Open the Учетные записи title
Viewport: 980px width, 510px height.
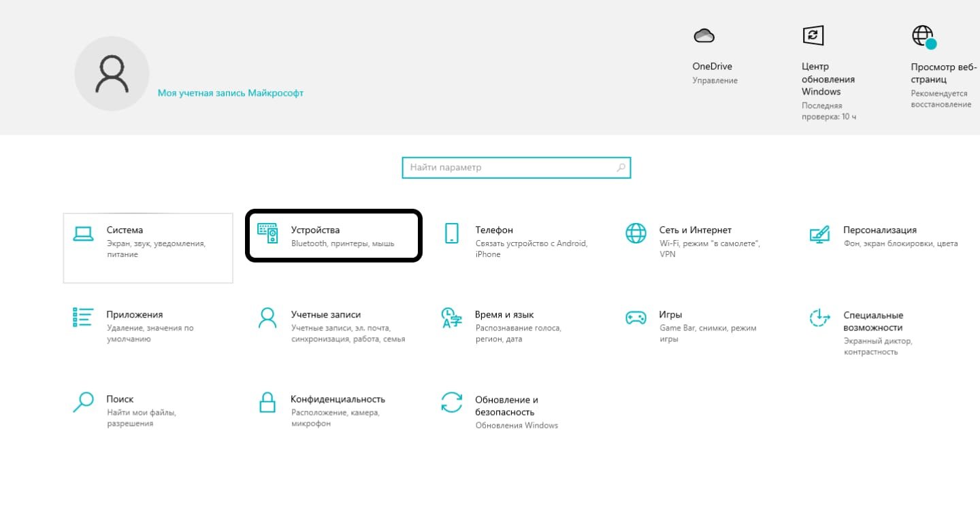click(326, 315)
